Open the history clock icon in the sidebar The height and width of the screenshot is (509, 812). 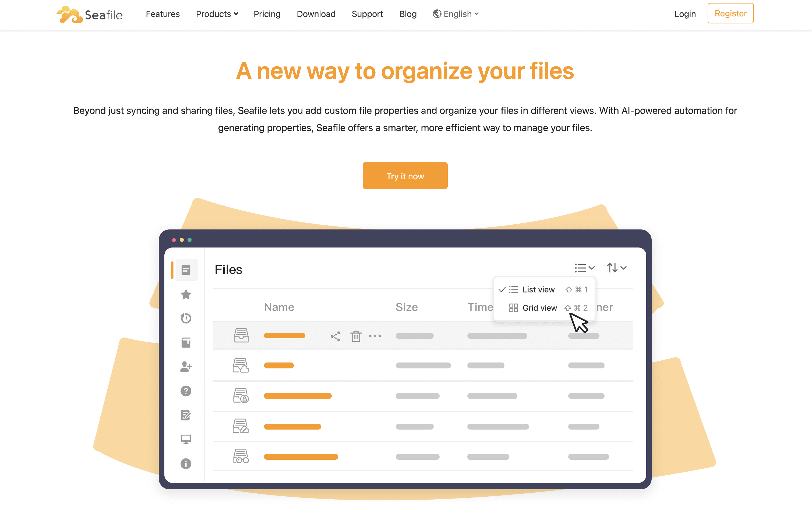coord(186,318)
